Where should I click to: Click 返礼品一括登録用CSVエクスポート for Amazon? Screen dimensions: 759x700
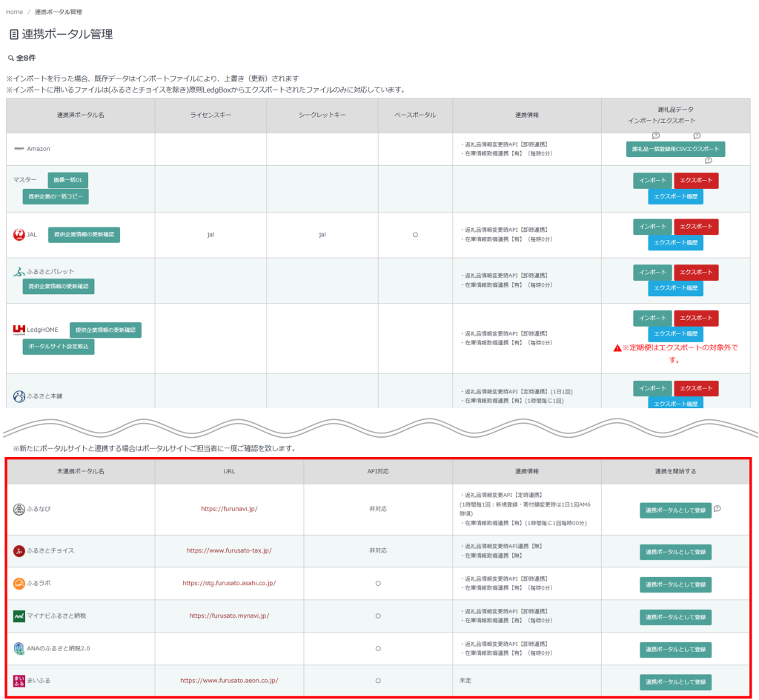tap(675, 149)
